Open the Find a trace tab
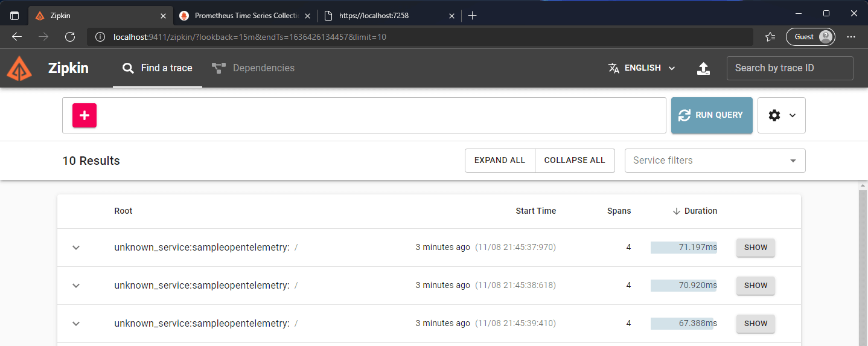The width and height of the screenshot is (868, 346). (x=157, y=68)
